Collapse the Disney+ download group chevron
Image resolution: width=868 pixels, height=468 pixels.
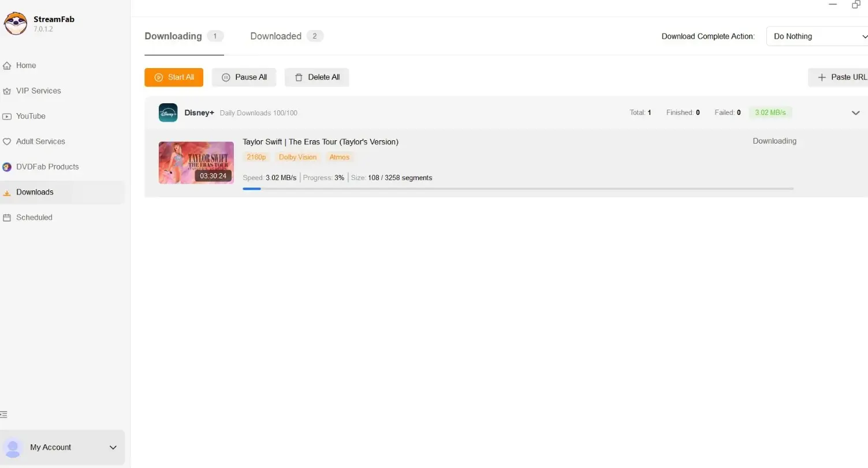pyautogui.click(x=856, y=113)
